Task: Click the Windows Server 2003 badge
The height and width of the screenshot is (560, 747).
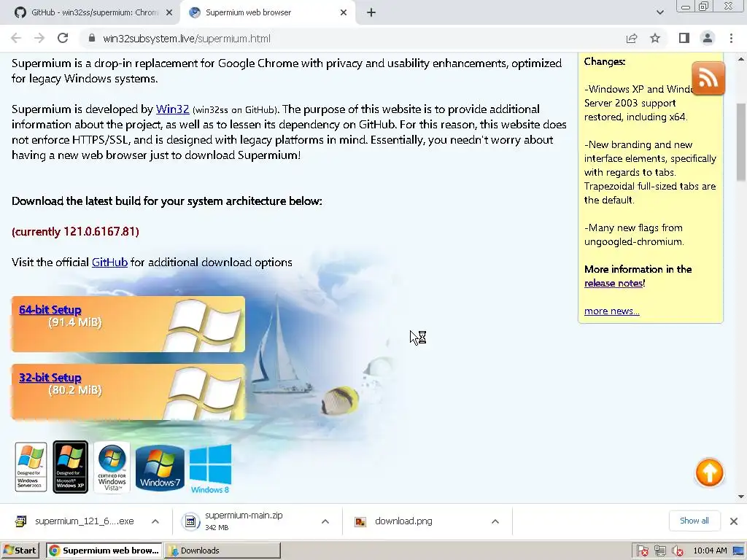Action: coord(31,467)
